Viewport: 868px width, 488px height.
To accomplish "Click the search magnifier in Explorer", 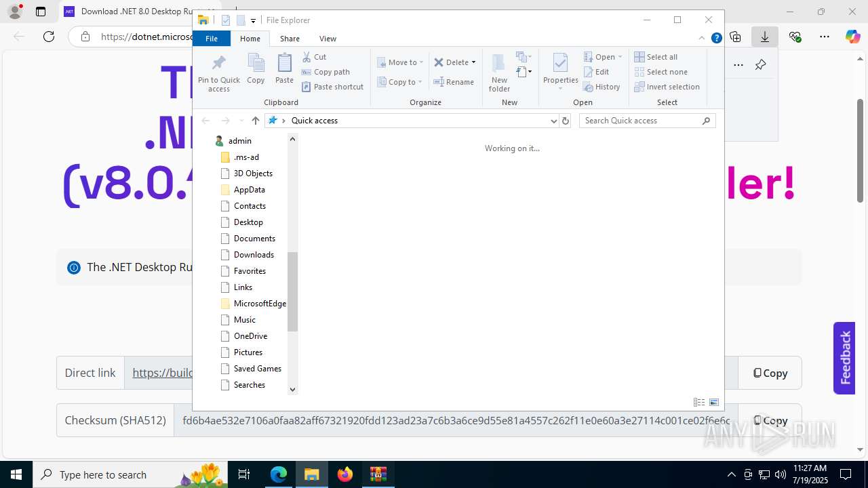I will click(706, 121).
